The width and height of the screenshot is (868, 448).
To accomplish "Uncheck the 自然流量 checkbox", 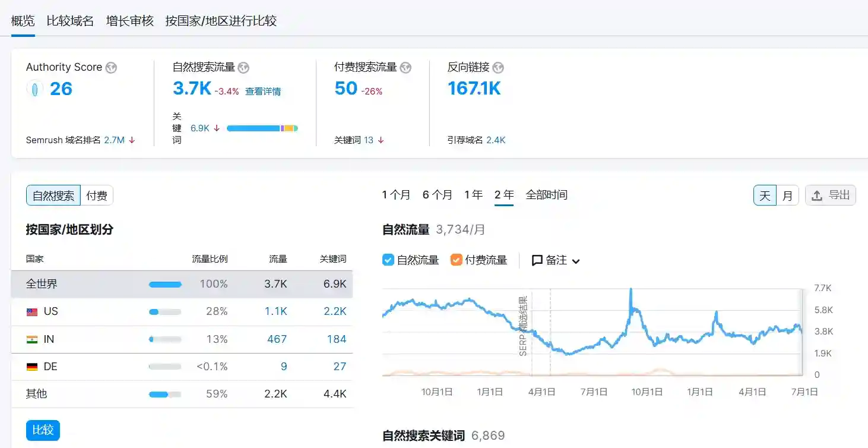I will click(388, 260).
